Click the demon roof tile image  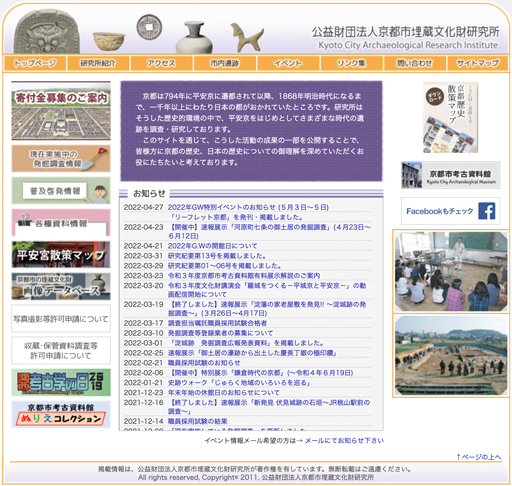point(47,32)
